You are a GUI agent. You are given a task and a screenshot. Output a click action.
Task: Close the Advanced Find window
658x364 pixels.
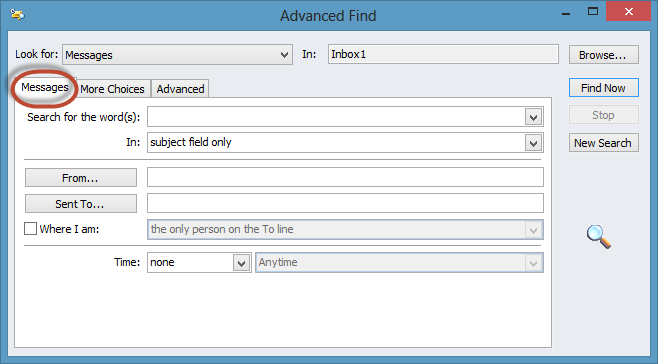tap(629, 11)
